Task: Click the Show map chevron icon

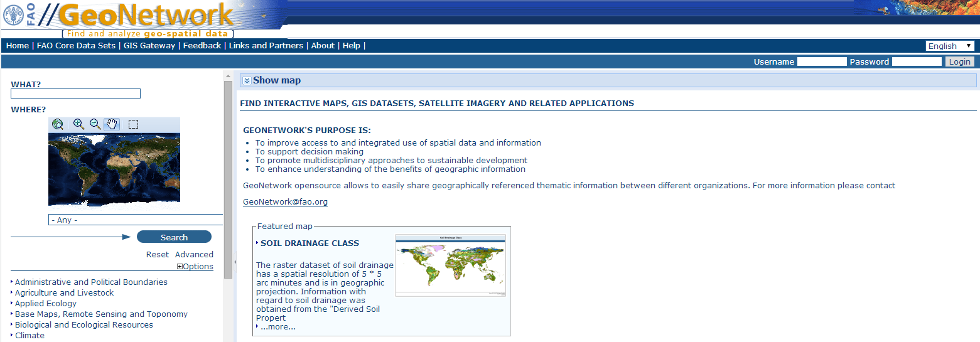Action: pos(247,80)
